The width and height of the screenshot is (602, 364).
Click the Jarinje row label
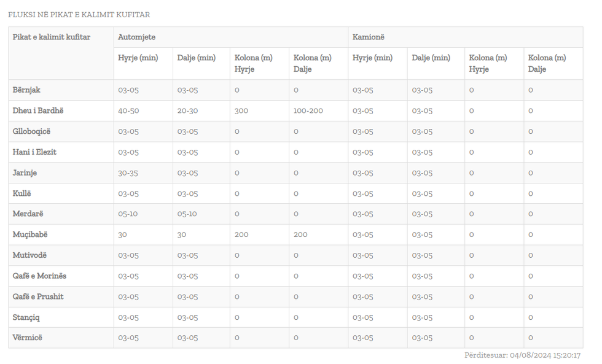[25, 173]
